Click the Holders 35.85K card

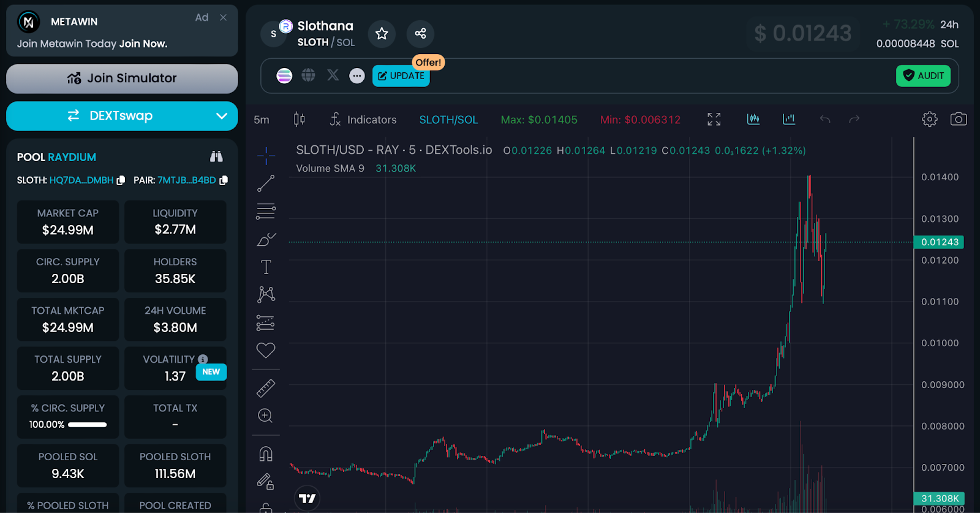(x=175, y=271)
